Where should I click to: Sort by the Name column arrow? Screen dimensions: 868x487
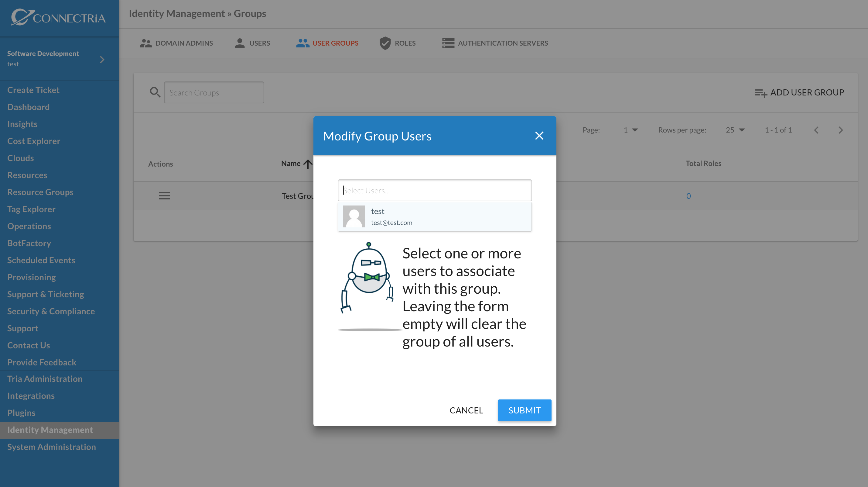point(308,164)
